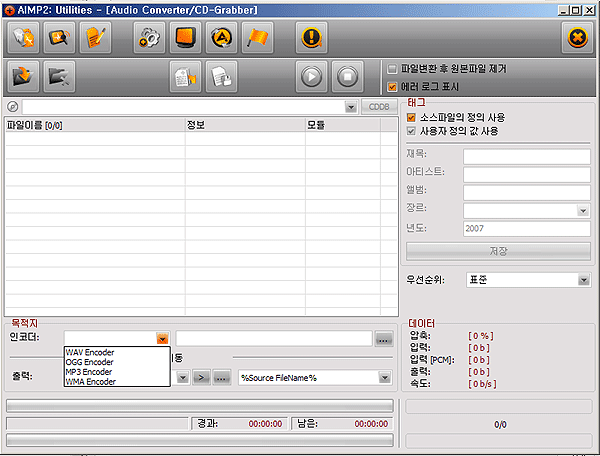
Task: Click the upper conversion progress bar
Action: [200, 406]
